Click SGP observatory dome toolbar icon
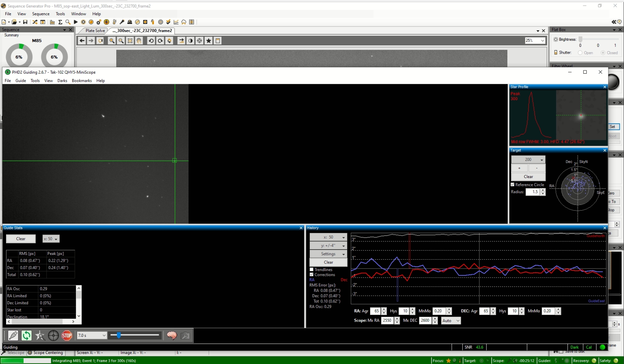The image size is (624, 364). (130, 22)
